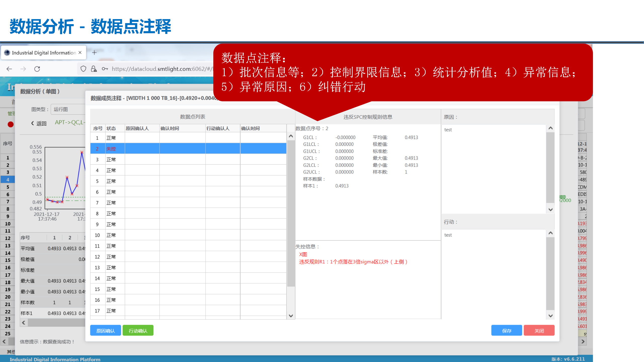
Task: Open a new browser tab
Action: 94,53
